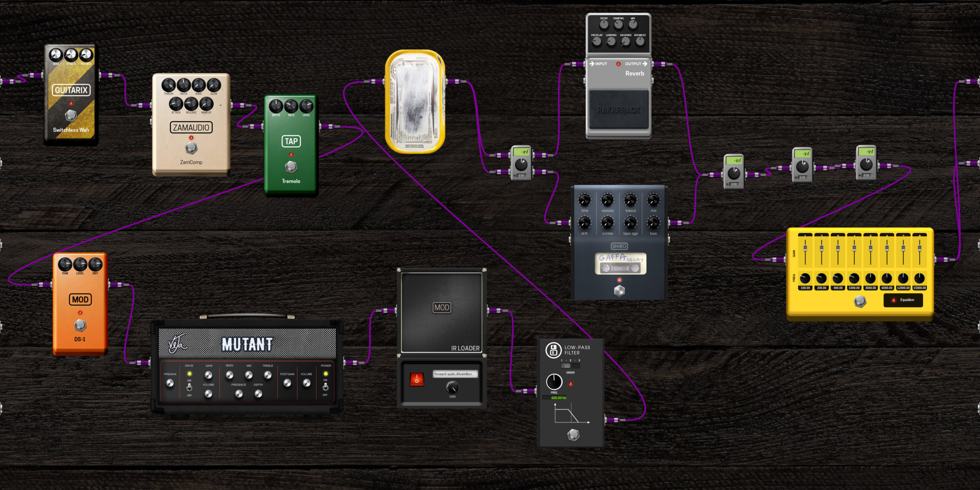Click the ZamComp MAKEUP knob

pos(206,103)
